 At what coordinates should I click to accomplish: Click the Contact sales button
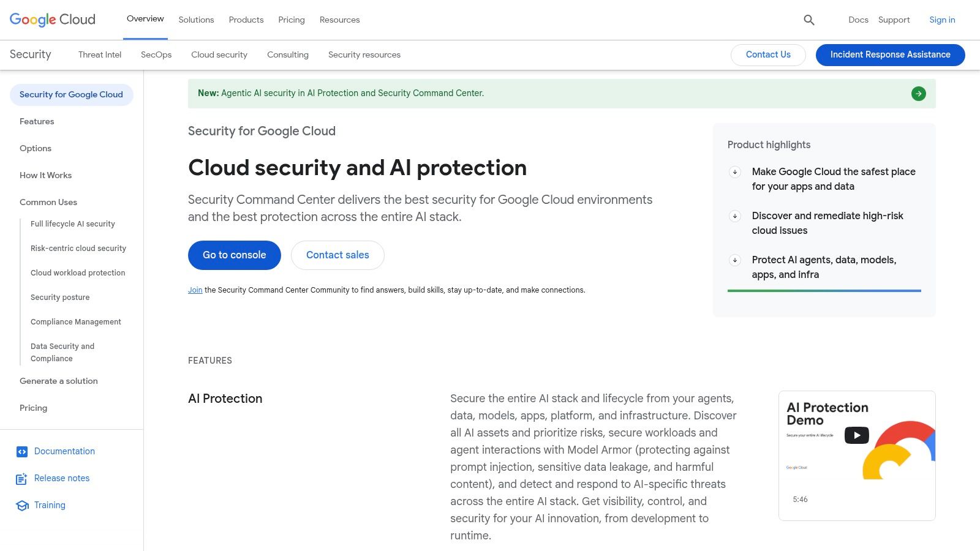point(337,255)
